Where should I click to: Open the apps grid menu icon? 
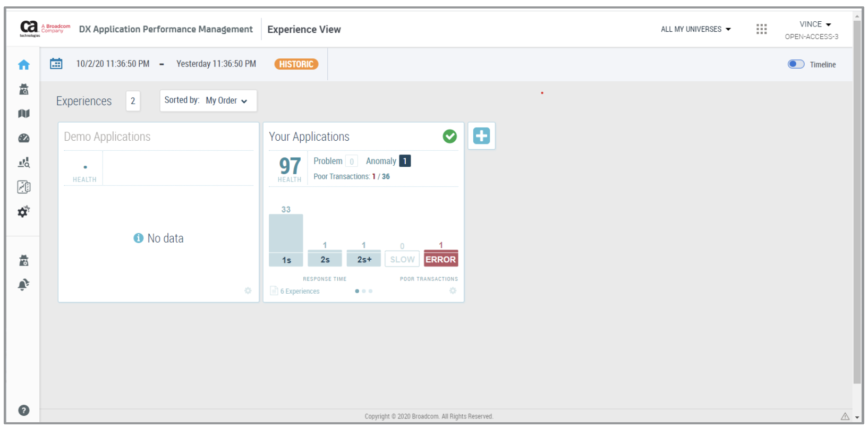tap(761, 29)
